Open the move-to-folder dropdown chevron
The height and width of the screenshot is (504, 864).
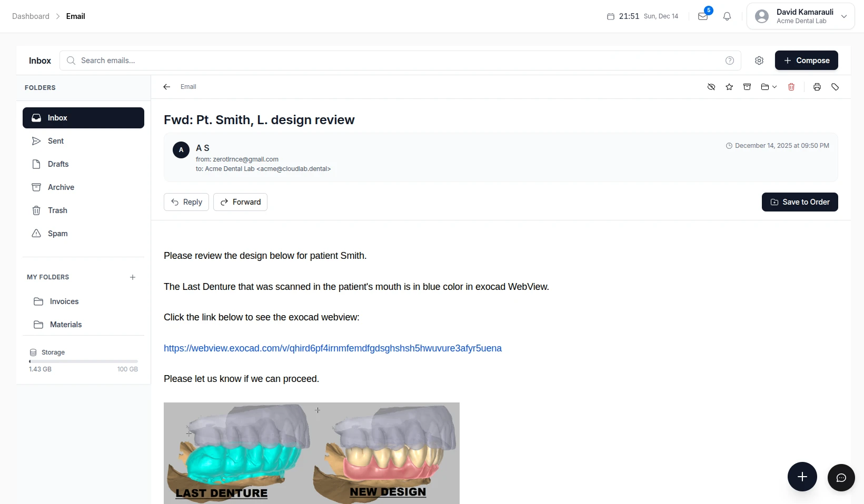click(x=774, y=87)
